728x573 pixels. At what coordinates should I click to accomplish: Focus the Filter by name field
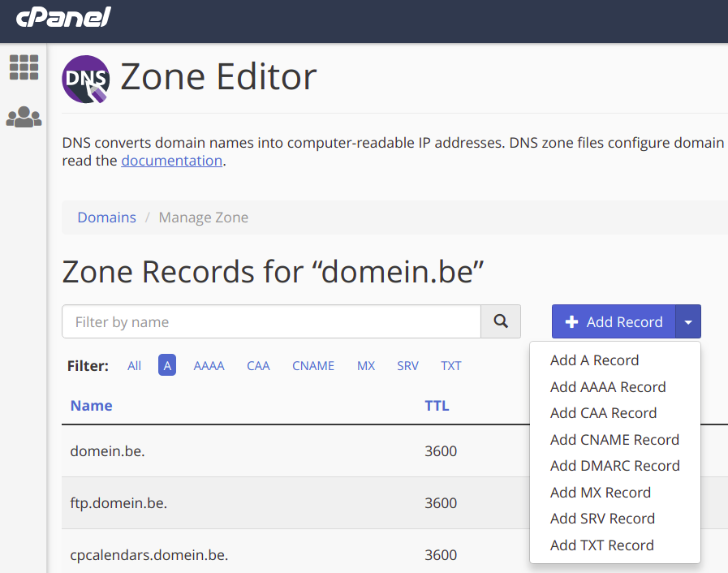pyautogui.click(x=271, y=321)
